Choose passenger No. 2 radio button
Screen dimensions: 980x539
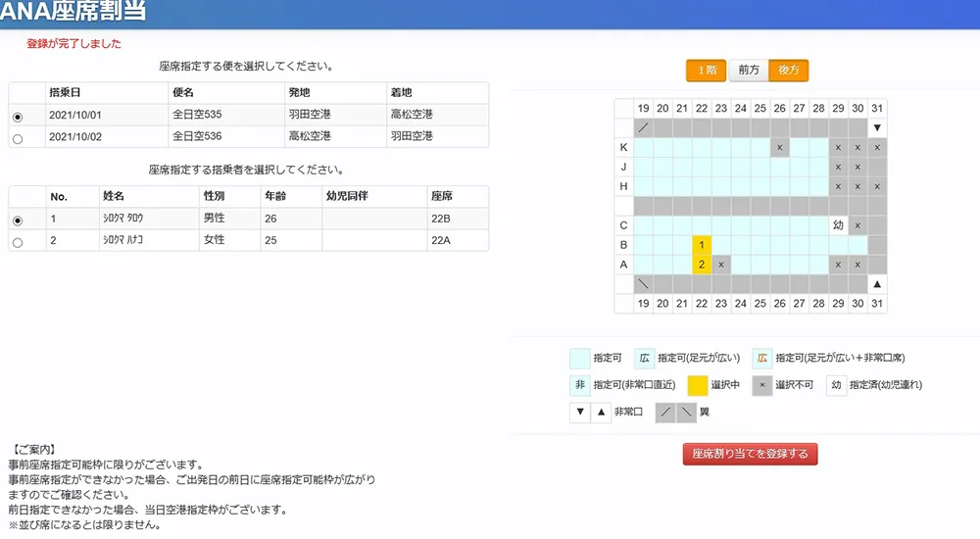(x=18, y=243)
